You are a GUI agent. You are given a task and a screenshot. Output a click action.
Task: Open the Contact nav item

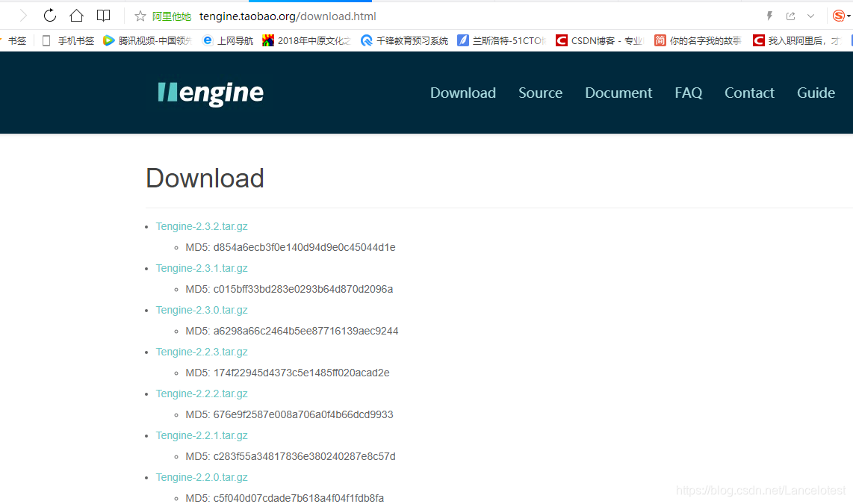(x=749, y=93)
